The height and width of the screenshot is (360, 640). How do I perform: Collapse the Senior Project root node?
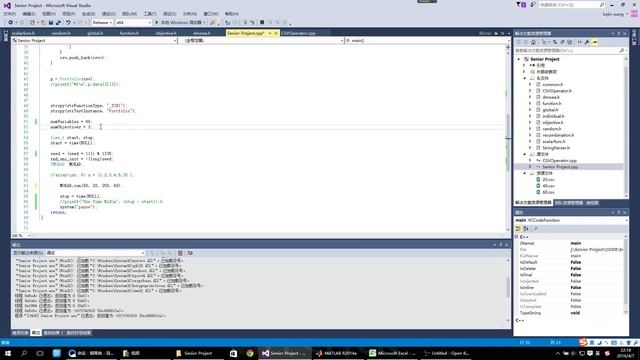click(x=519, y=59)
